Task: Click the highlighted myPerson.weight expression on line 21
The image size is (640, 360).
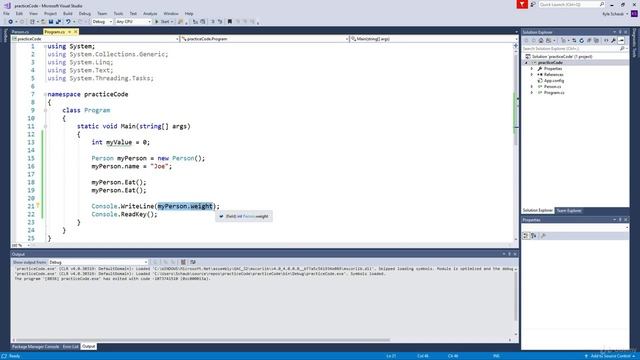Action: [x=185, y=206]
